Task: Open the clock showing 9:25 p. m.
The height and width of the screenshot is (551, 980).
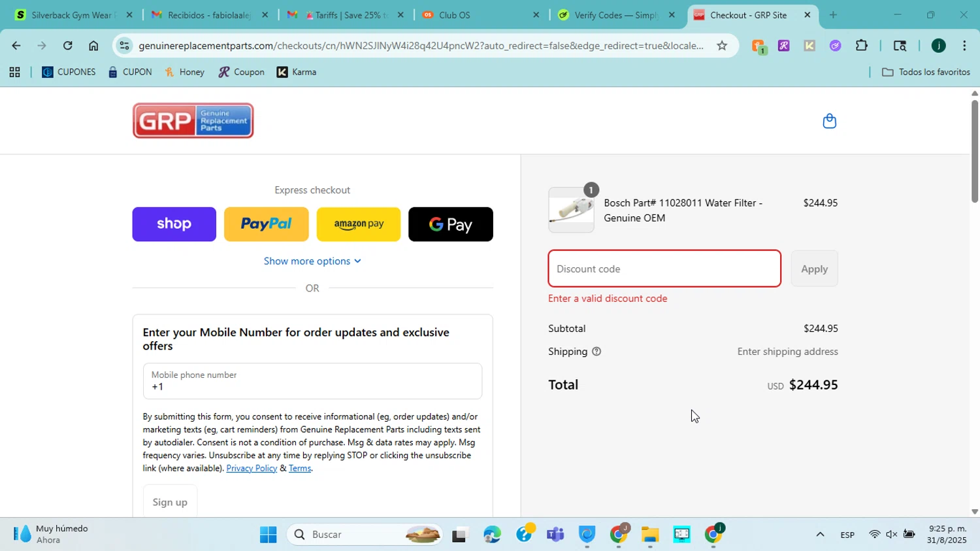Action: coord(947,534)
